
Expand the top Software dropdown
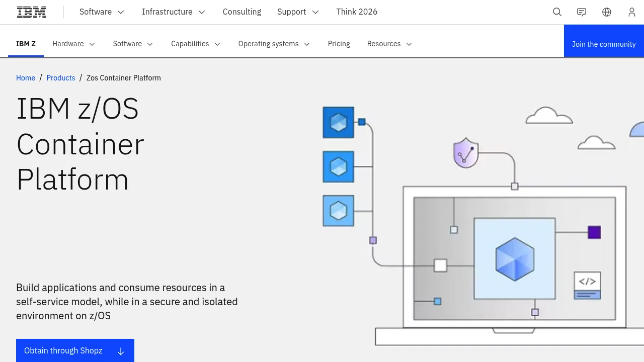point(102,12)
